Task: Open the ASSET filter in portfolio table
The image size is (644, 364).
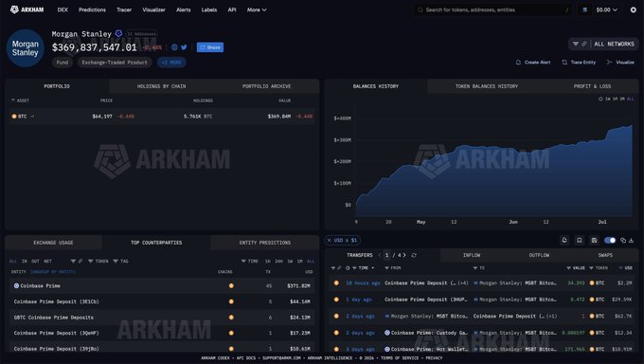Action: click(20, 100)
